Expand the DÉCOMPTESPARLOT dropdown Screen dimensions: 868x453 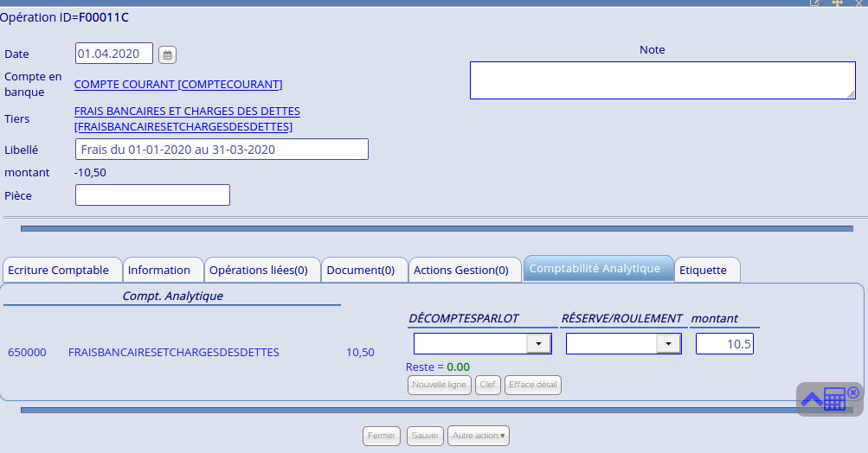pyautogui.click(x=538, y=344)
